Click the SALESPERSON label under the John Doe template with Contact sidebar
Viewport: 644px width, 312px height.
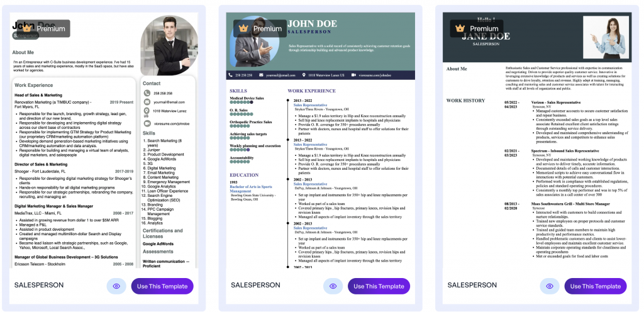tap(39, 285)
